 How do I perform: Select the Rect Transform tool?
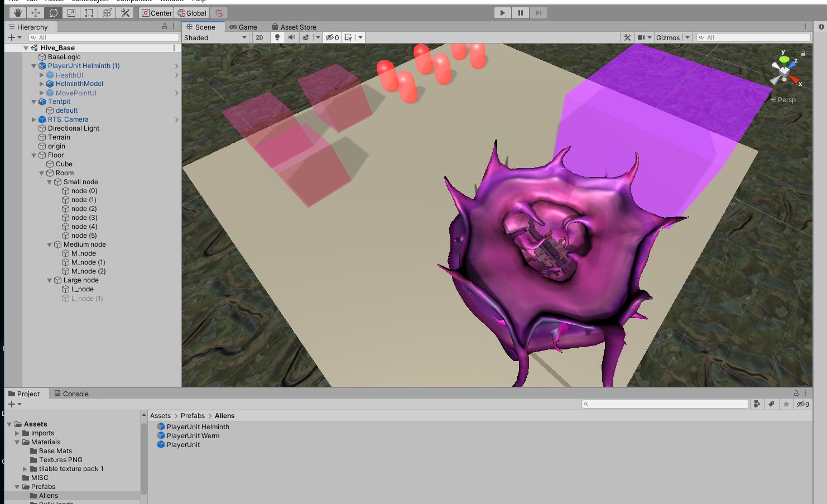(89, 13)
